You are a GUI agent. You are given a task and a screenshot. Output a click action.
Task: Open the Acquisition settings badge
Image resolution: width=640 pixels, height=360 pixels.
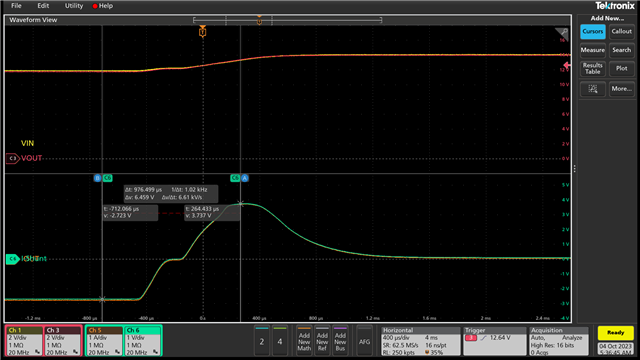[559, 341]
